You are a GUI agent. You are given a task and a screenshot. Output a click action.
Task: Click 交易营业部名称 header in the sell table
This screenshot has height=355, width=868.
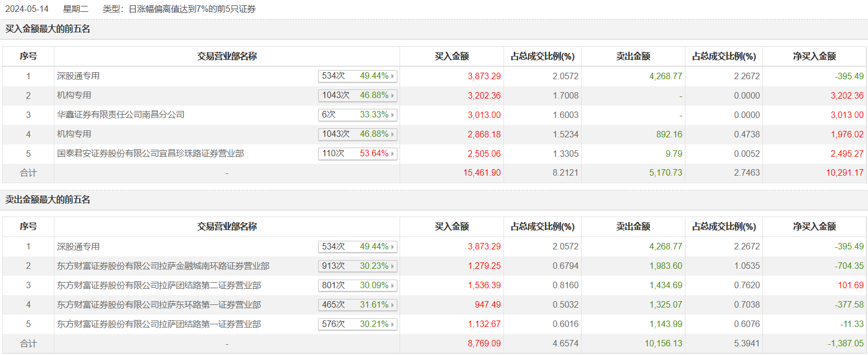point(227,227)
